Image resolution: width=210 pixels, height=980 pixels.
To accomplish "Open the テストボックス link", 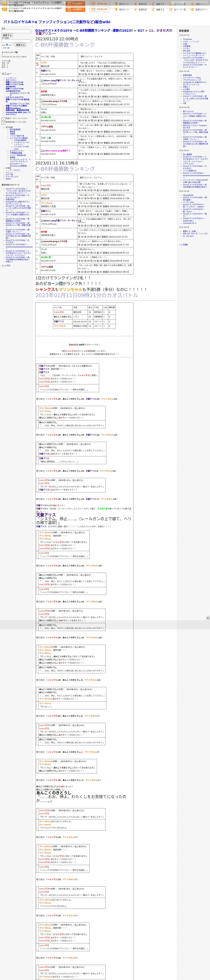I will pyautogui.click(x=12, y=177).
